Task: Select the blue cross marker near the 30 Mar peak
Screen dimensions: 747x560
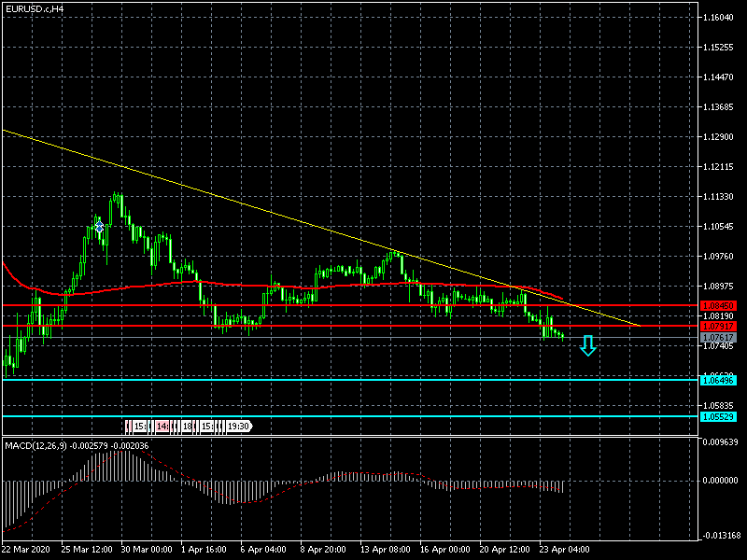Action: tap(99, 226)
